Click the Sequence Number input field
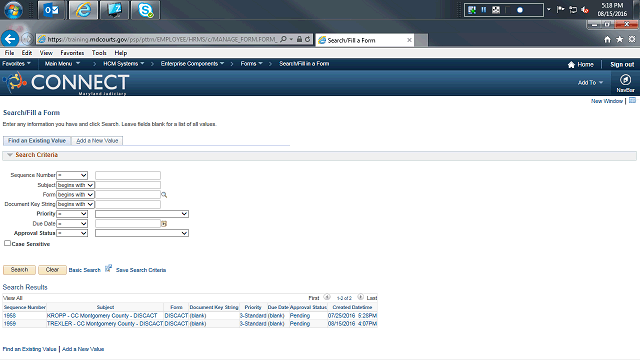Screen dimensions: 640x360 [128, 175]
